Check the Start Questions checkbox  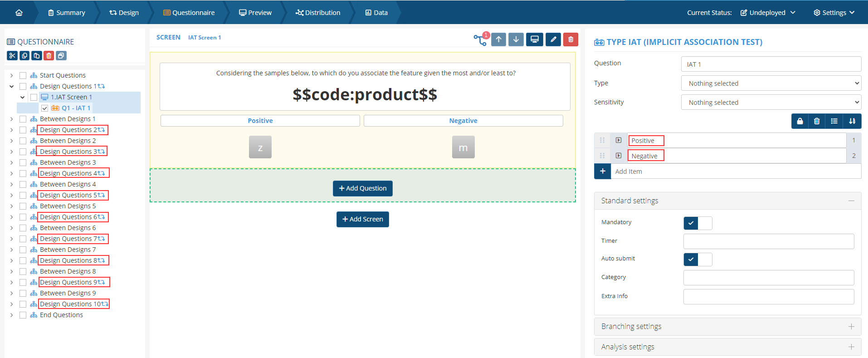pos(23,75)
